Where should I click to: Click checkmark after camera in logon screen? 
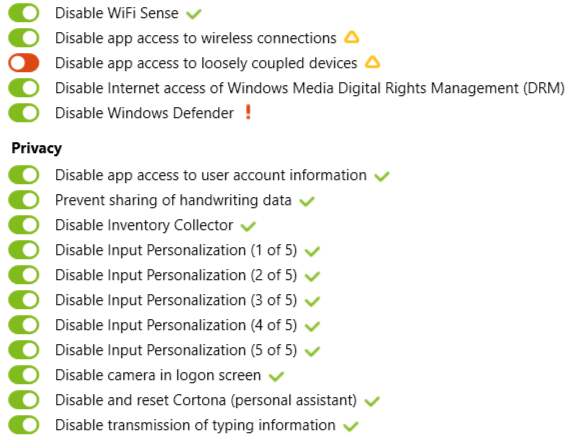276,376
